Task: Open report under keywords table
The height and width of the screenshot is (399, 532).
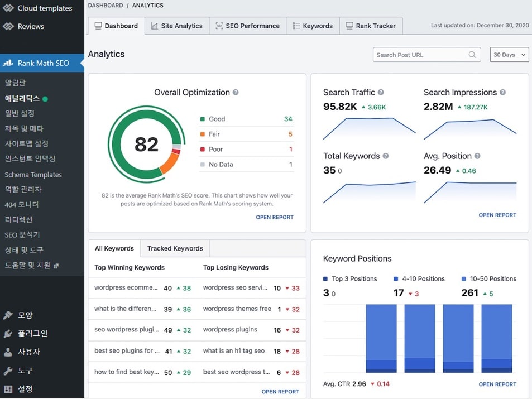Action: (280, 392)
